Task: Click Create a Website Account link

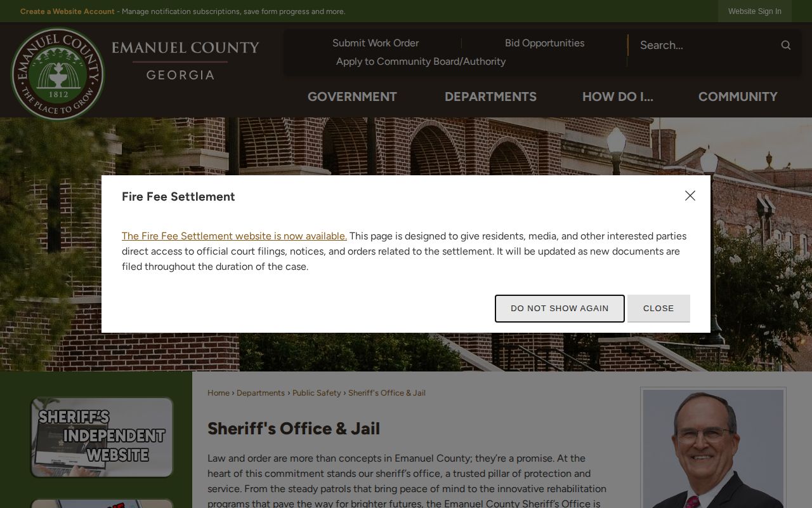Action: 67,11
